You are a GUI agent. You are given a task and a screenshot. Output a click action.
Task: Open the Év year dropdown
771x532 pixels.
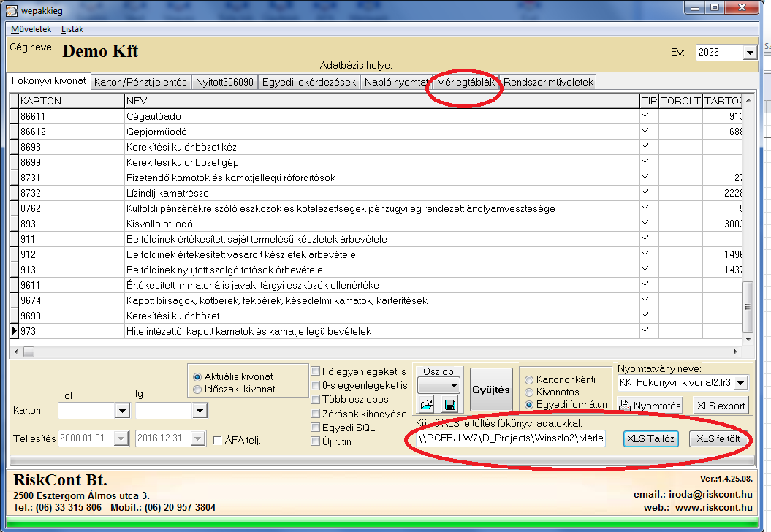[x=749, y=53]
